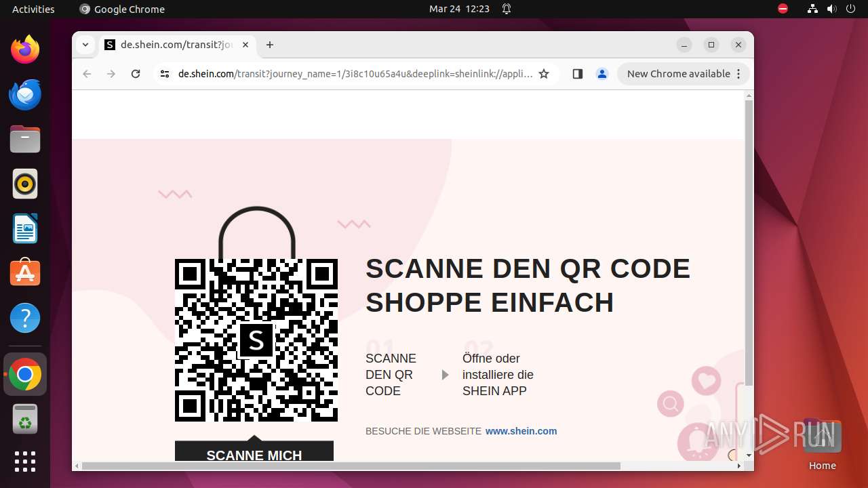Follow the www.shein.com link
The image size is (868, 488).
pos(521,431)
